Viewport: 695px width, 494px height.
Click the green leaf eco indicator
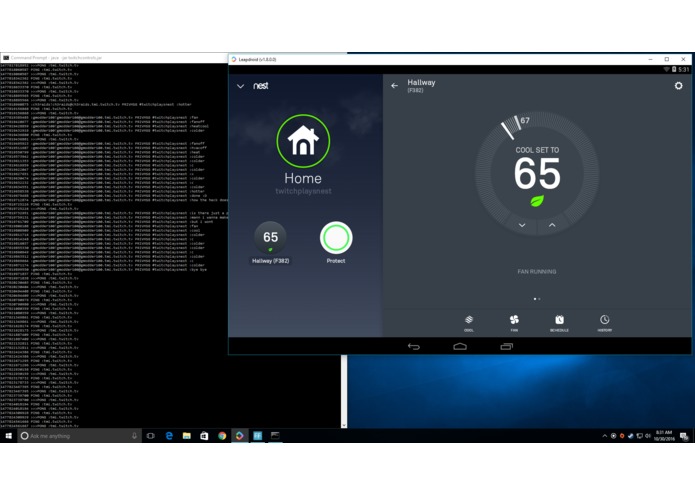(x=537, y=201)
